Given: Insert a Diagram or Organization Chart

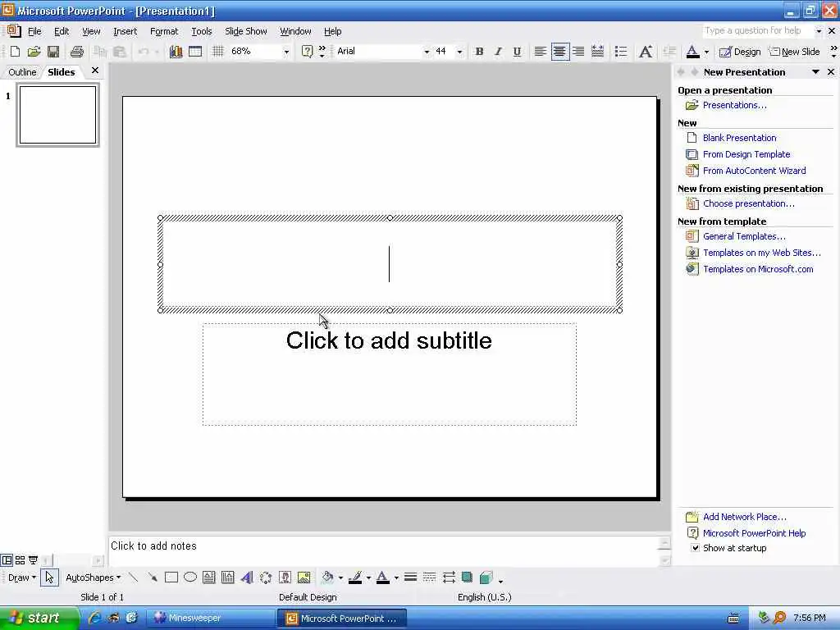Looking at the screenshot, I should point(266,577).
